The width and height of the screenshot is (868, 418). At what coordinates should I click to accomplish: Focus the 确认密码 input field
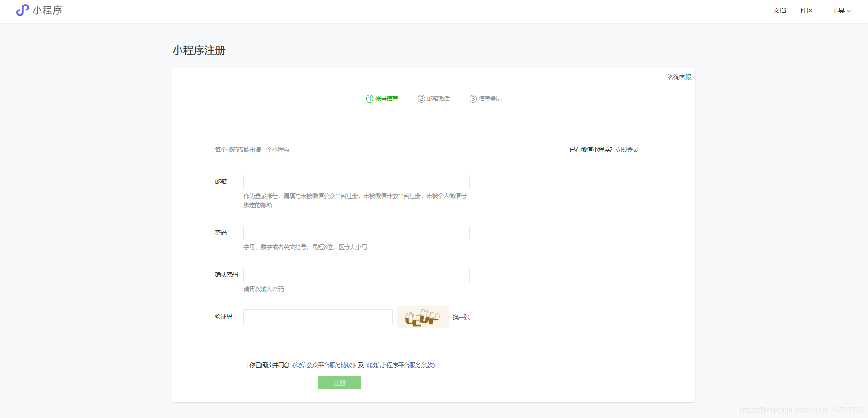(356, 275)
